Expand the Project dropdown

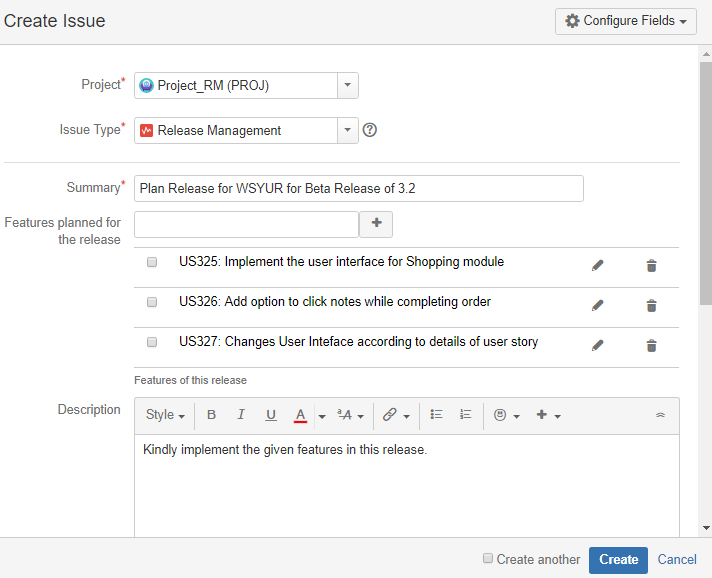pyautogui.click(x=346, y=86)
